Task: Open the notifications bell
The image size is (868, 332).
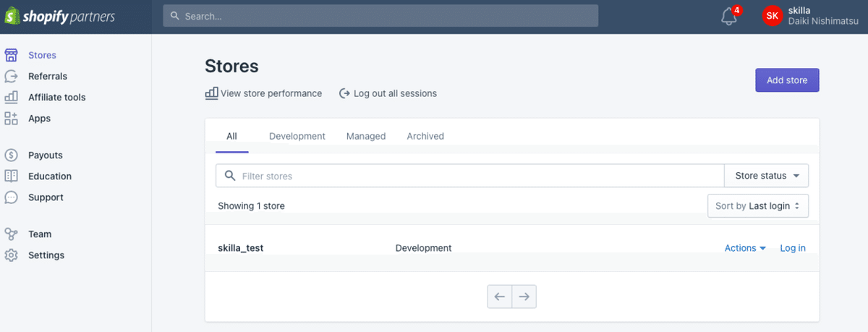Action: click(729, 17)
